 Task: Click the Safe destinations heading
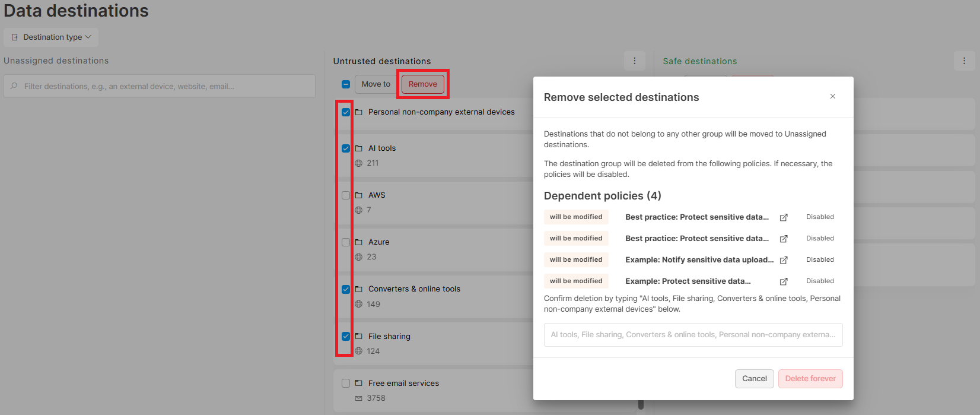pos(700,61)
